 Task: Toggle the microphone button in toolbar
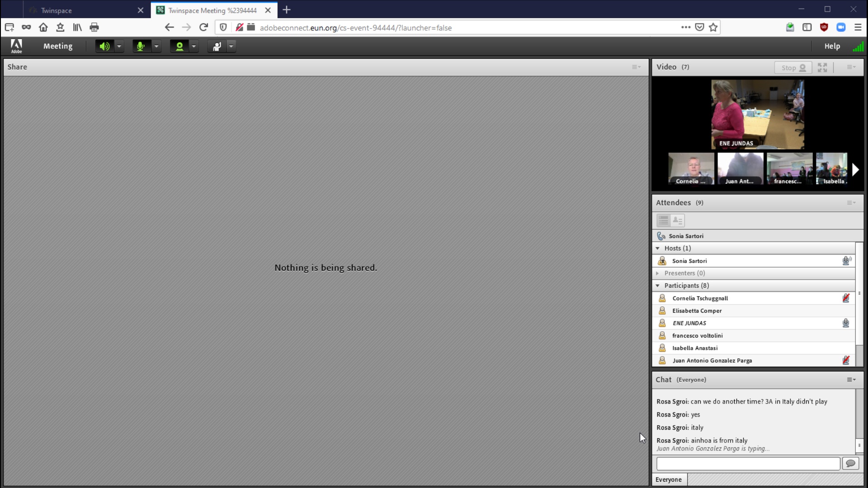coord(141,46)
